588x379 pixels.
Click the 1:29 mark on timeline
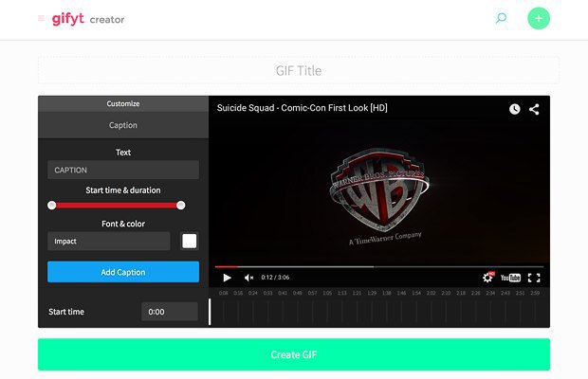372,293
